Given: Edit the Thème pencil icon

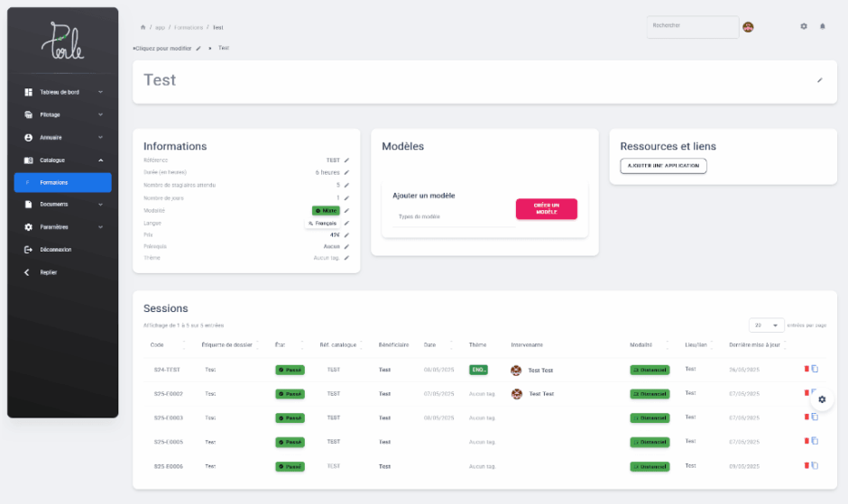Looking at the screenshot, I should (346, 258).
